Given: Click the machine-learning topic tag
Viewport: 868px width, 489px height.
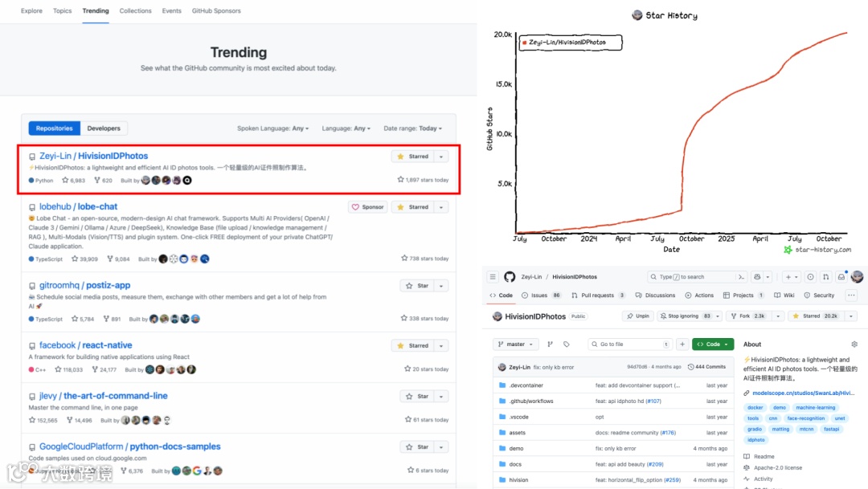Looking at the screenshot, I should click(816, 407).
